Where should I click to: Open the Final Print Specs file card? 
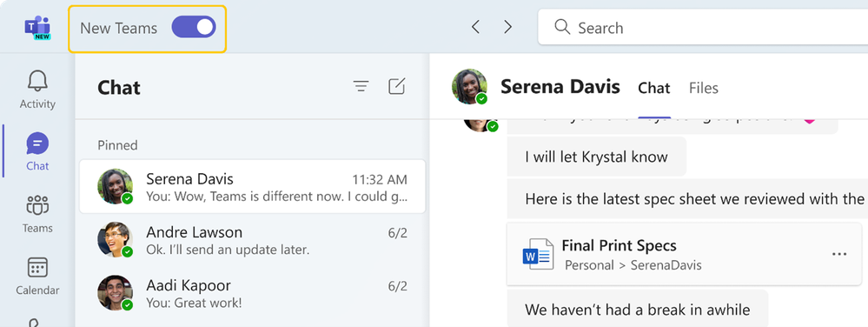[x=684, y=254]
